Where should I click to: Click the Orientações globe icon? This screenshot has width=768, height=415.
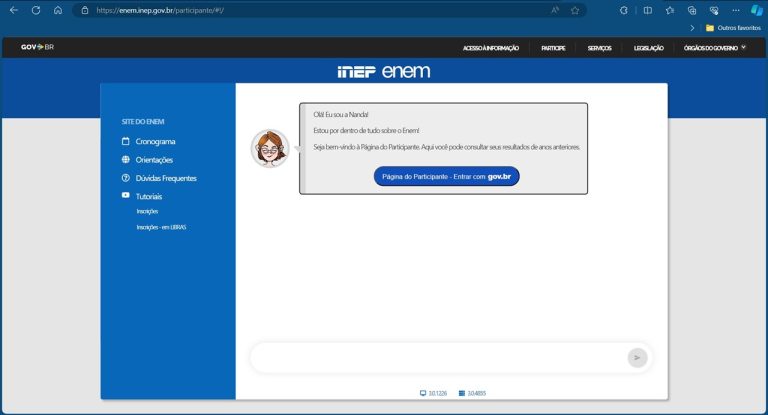click(125, 159)
